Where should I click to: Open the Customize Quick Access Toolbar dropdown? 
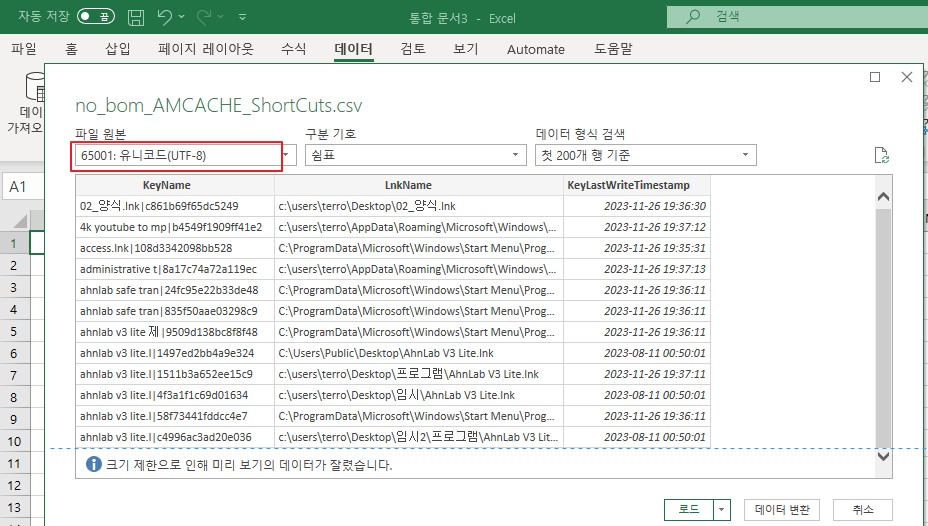tap(242, 17)
